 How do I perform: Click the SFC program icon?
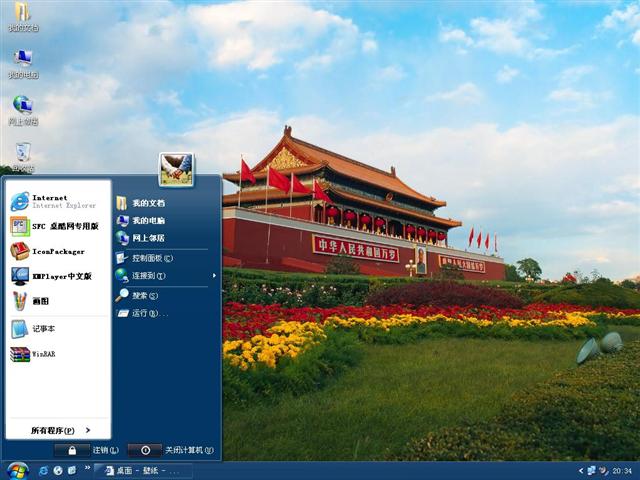(x=20, y=226)
